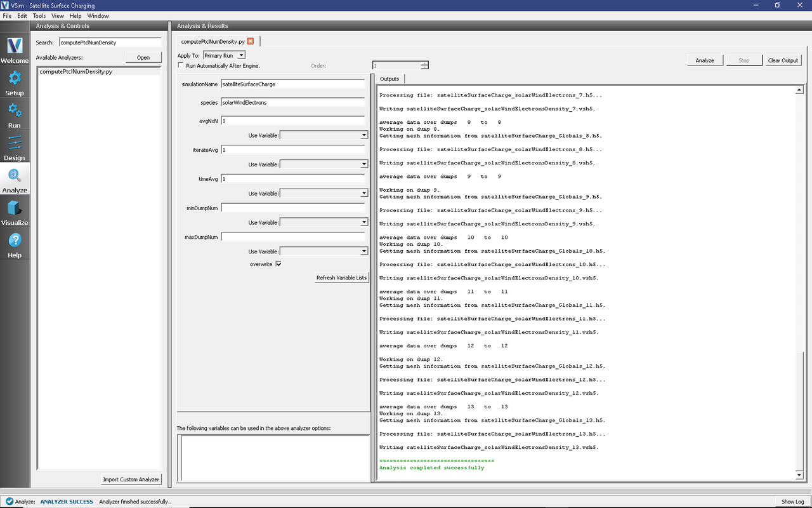Click the Order value field
Image resolution: width=812 pixels, height=508 pixels.
pyautogui.click(x=396, y=65)
